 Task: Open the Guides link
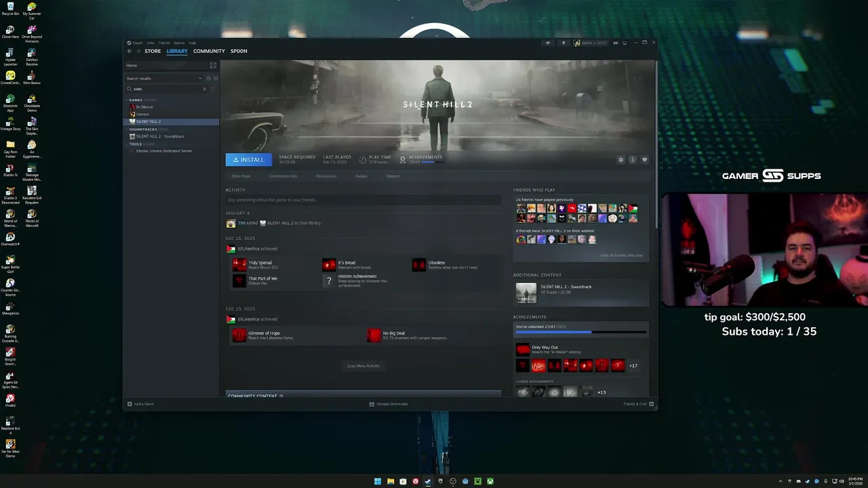tap(361, 176)
